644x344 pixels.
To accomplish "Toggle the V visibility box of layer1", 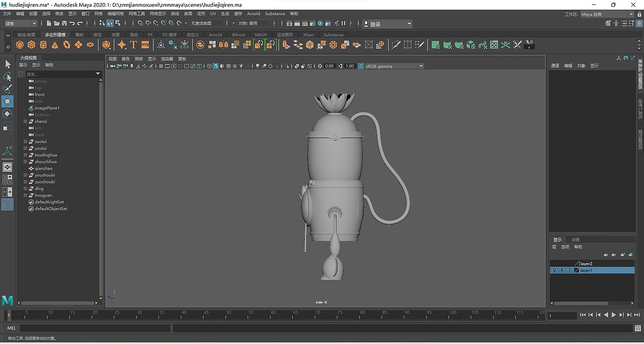I will (554, 270).
